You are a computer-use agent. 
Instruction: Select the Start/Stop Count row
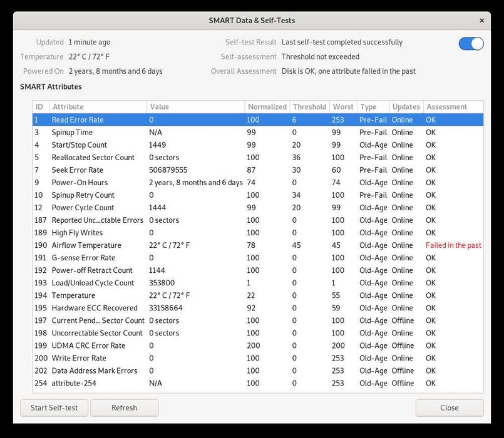[258, 145]
